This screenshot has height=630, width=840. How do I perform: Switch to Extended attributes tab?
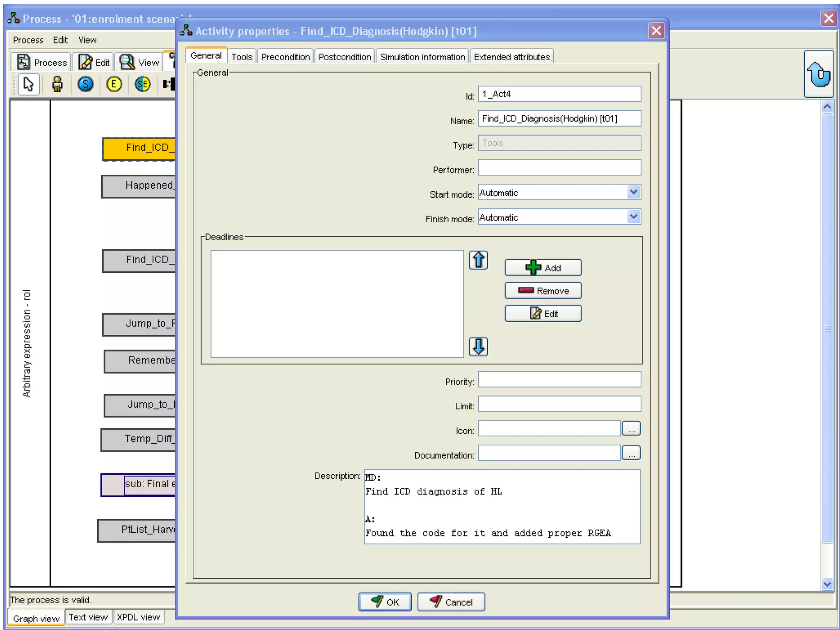click(511, 57)
